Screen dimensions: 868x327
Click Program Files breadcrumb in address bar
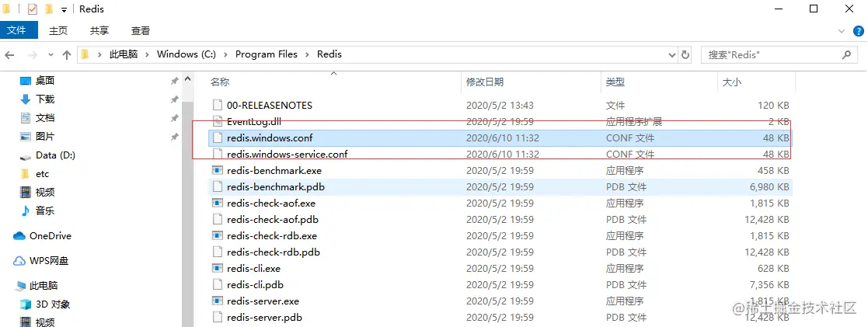coord(267,54)
